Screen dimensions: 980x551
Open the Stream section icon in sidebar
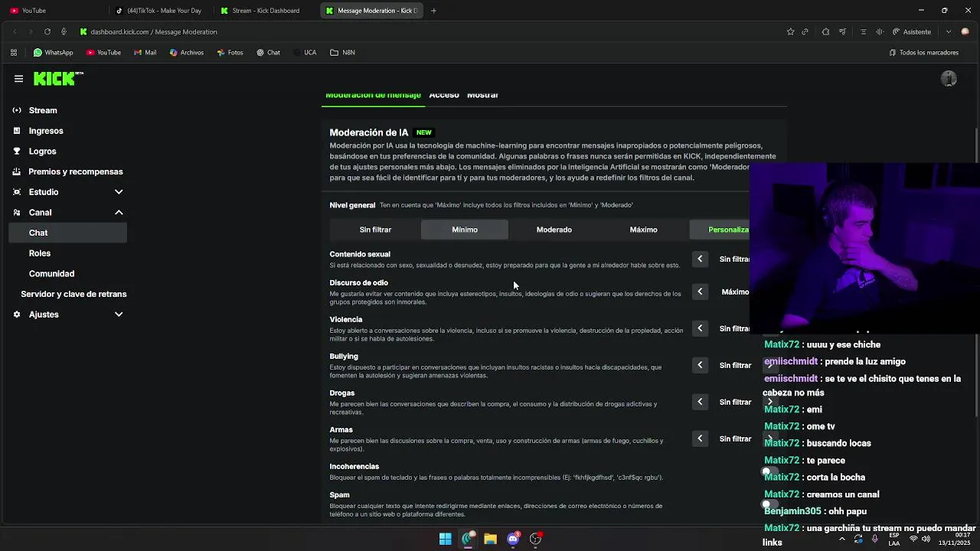pos(17,110)
